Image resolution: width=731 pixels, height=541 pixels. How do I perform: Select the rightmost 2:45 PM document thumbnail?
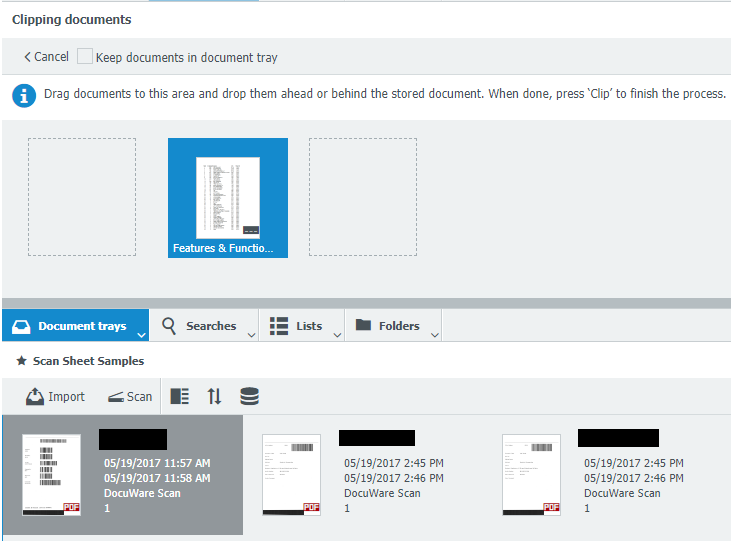point(531,474)
